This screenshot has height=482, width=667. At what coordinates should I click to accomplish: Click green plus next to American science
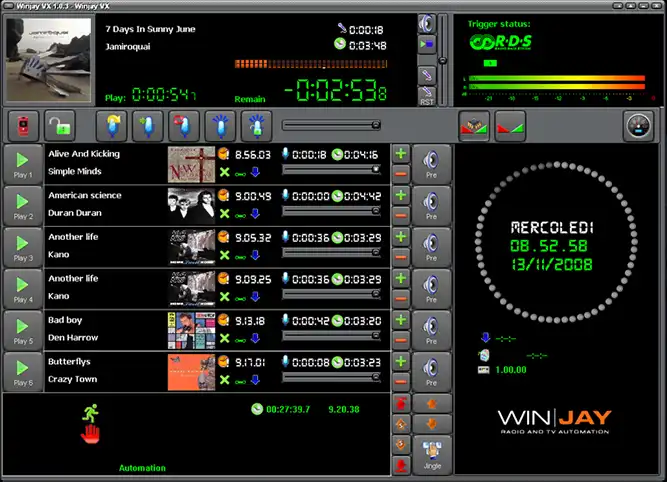tap(401, 196)
